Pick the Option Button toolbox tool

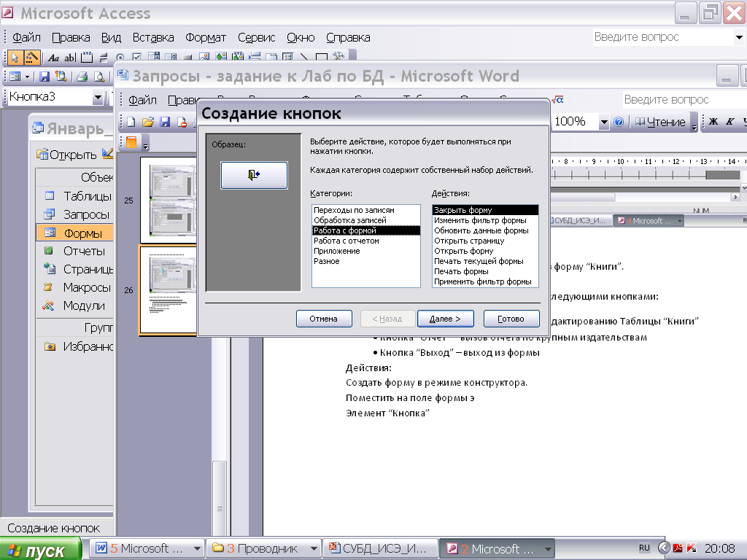click(120, 58)
